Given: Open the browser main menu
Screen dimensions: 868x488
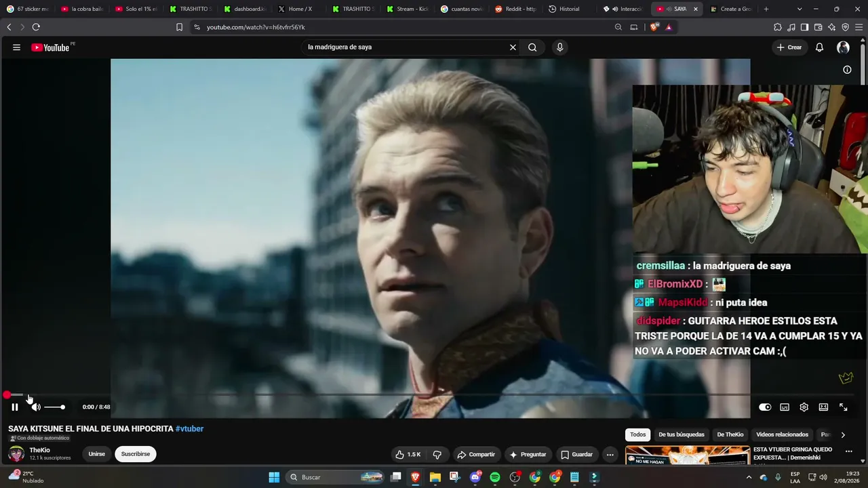Looking at the screenshot, I should pos(859,27).
